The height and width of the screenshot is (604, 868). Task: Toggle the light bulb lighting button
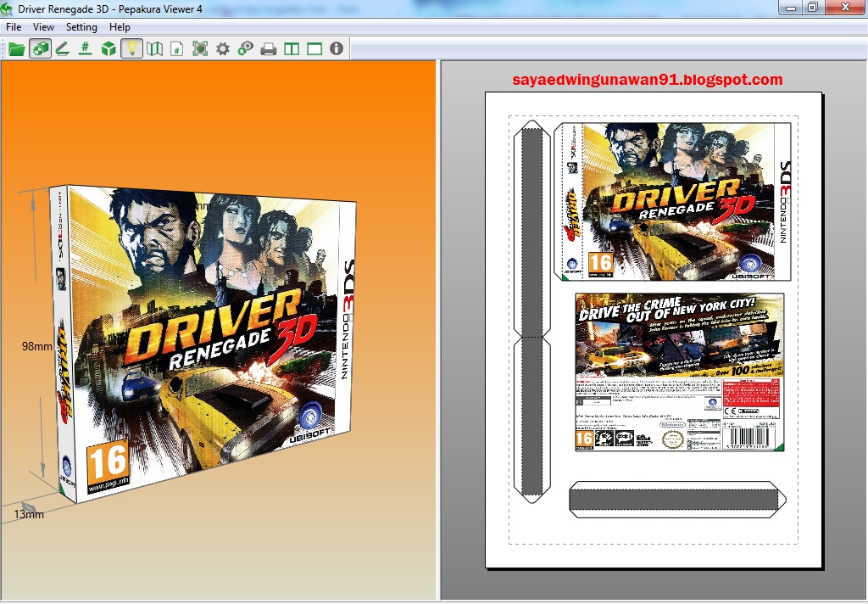coord(131,48)
